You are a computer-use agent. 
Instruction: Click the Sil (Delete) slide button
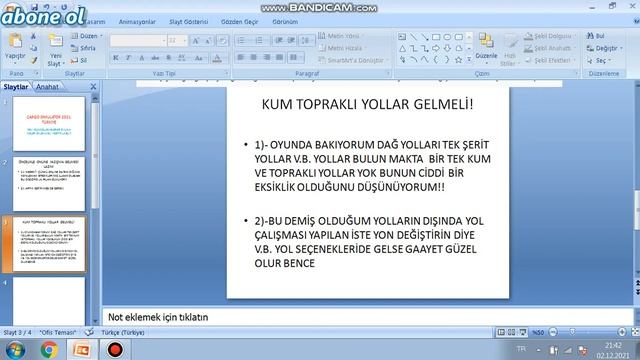click(x=79, y=60)
